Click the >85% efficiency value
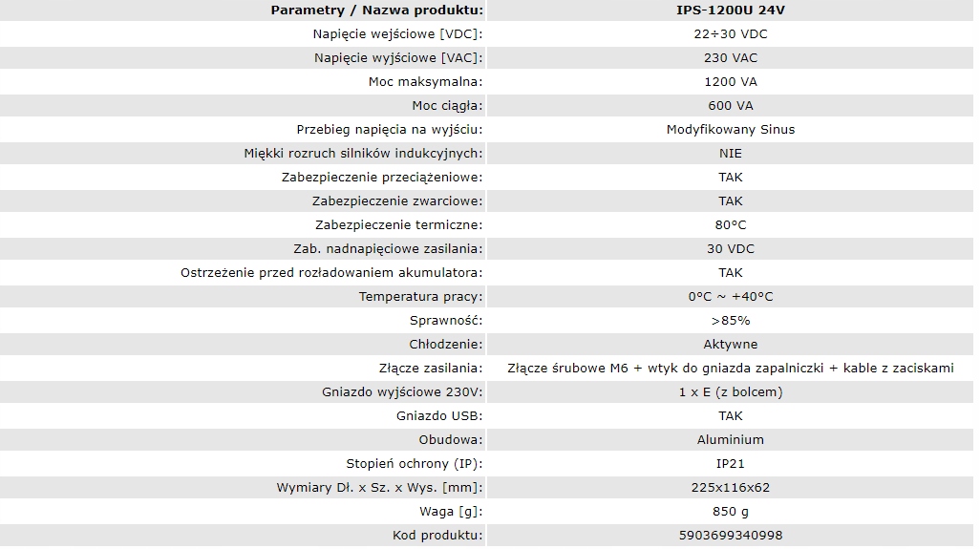This screenshot has height=549, width=980. coord(730,321)
